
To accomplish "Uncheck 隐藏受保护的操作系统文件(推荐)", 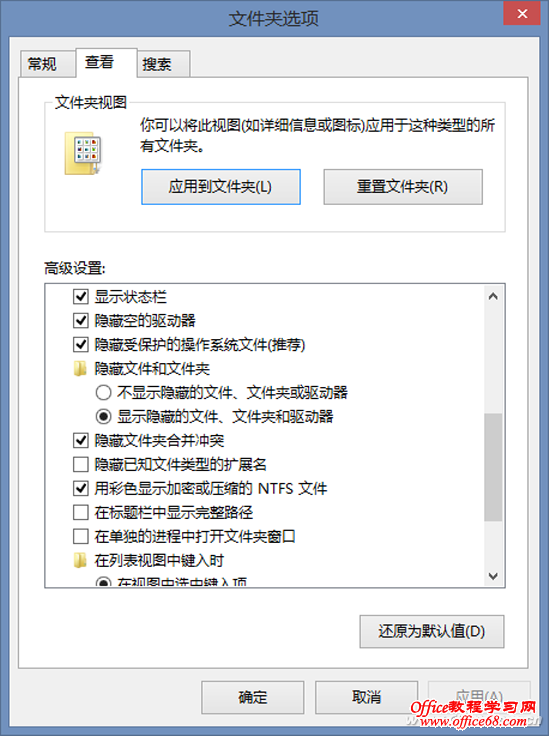I will (x=81, y=345).
